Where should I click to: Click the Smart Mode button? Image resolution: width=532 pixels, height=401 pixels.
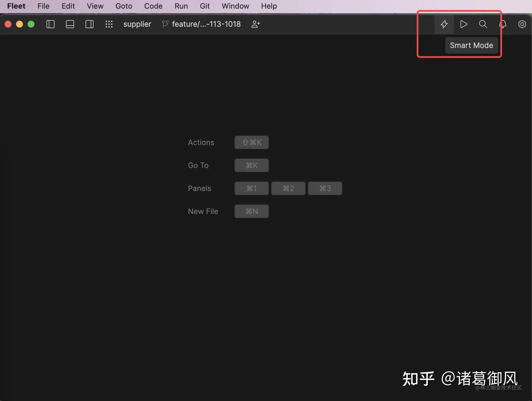pos(471,45)
